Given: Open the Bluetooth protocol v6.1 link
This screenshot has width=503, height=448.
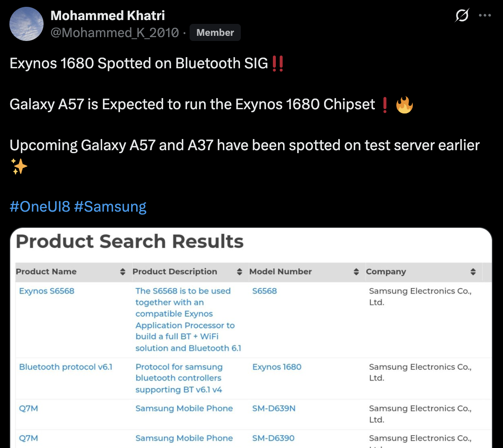Looking at the screenshot, I should click(66, 367).
